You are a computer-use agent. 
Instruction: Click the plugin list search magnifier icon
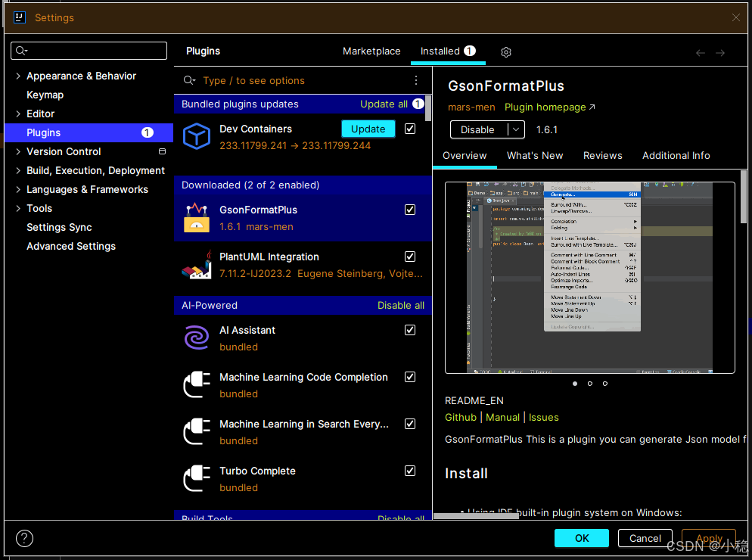coord(189,80)
